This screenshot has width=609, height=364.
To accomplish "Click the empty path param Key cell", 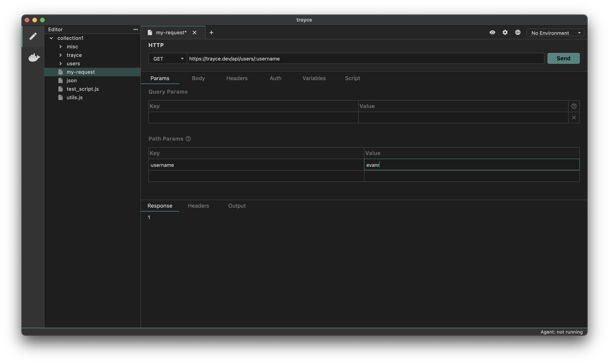I will 256,176.
